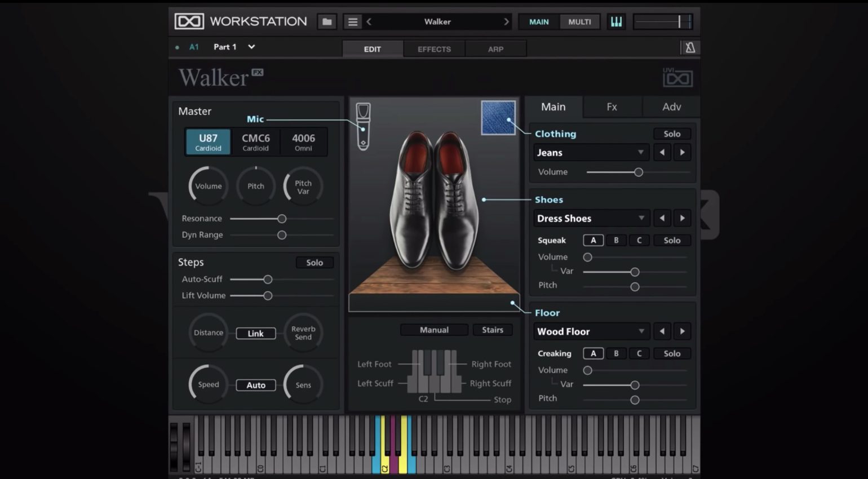Switch to the ARP tab
The width and height of the screenshot is (868, 479).
(496, 49)
